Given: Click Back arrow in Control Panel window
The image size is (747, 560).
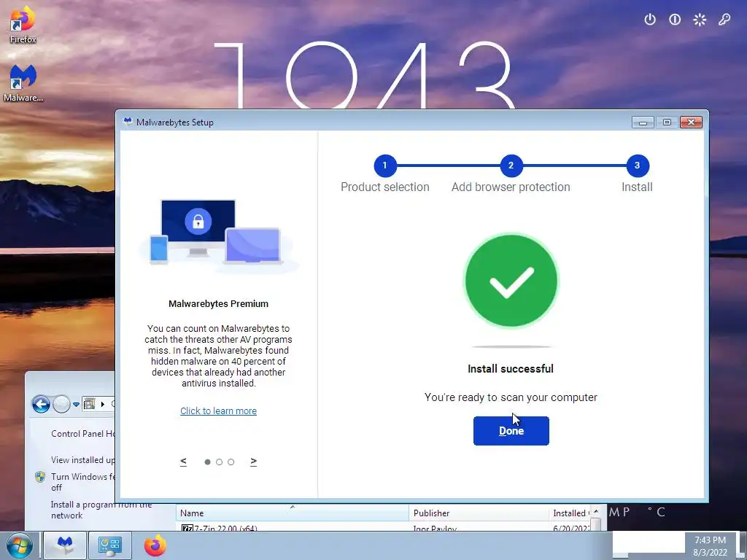Looking at the screenshot, I should click(x=41, y=404).
